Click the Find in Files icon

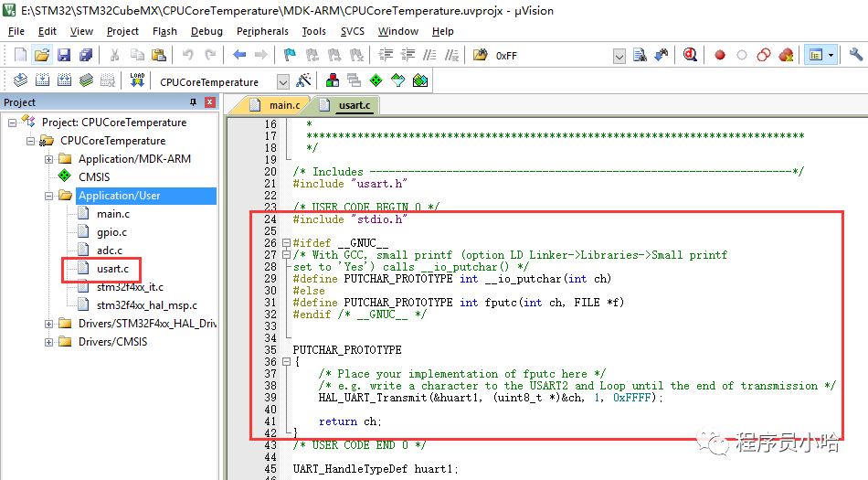(481, 56)
